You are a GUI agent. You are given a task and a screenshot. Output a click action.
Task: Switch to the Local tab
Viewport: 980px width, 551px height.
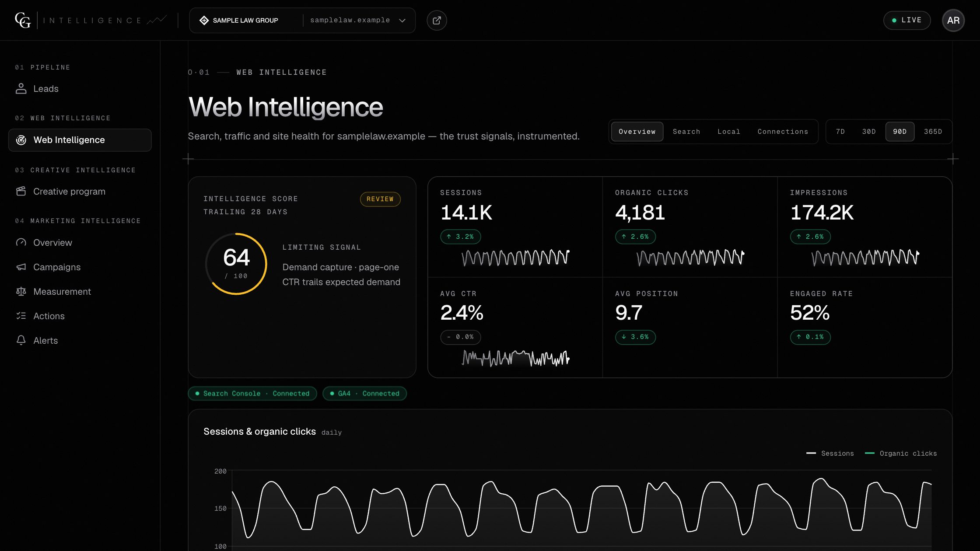729,132
